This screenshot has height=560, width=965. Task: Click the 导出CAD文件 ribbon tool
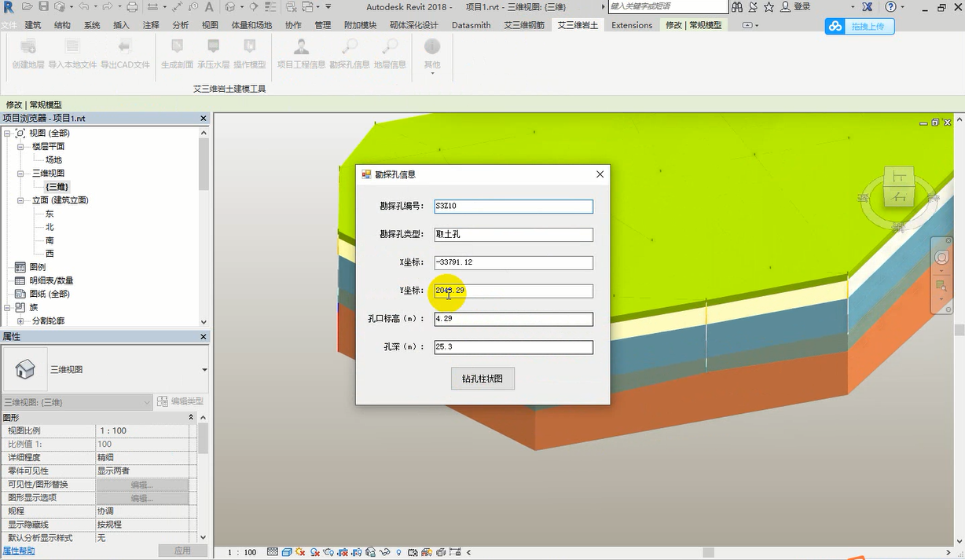click(125, 53)
